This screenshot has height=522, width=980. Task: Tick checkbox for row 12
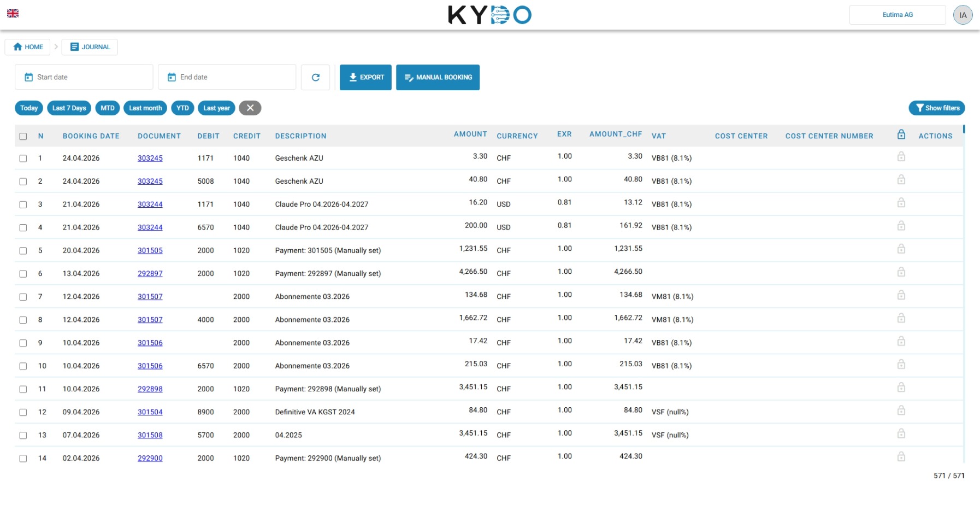23,412
